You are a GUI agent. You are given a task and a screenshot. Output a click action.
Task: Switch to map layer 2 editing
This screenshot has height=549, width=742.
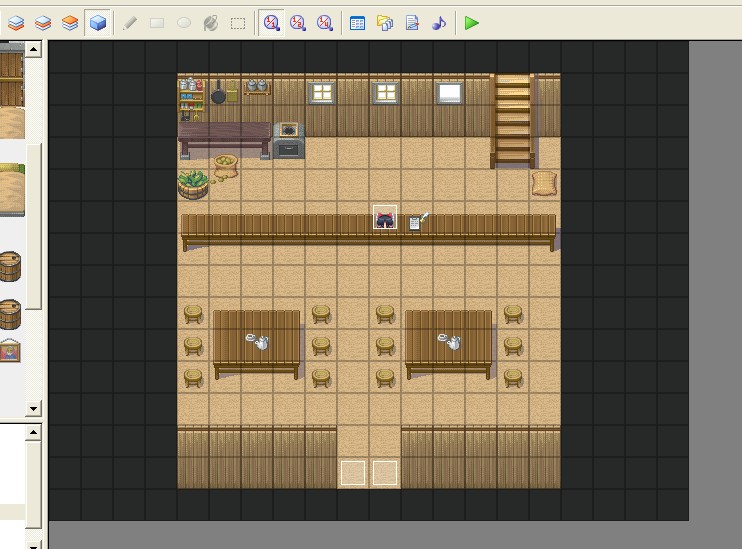(43, 23)
